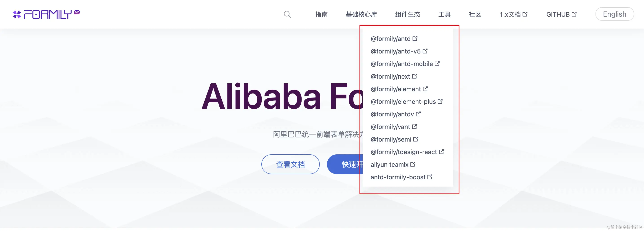644x231 pixels.
Task: Click external link icon beside antd-formily-boost
Action: [430, 177]
